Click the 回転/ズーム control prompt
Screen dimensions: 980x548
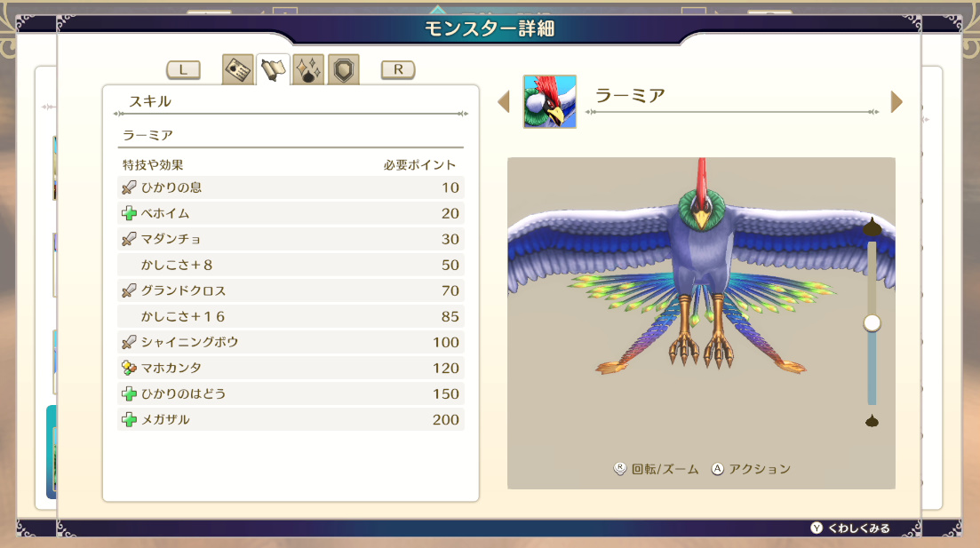[x=656, y=469]
